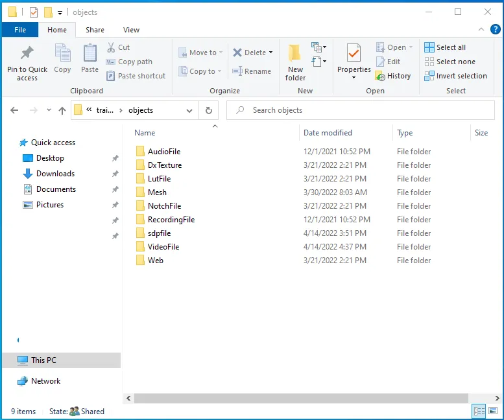Click the Pin to Quick access icon

click(x=27, y=54)
